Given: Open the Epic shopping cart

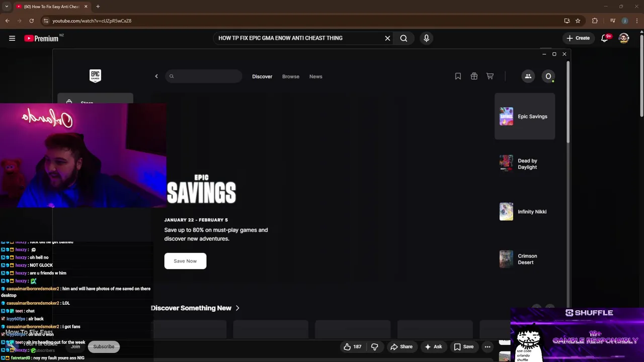Looking at the screenshot, I should pyautogui.click(x=490, y=76).
